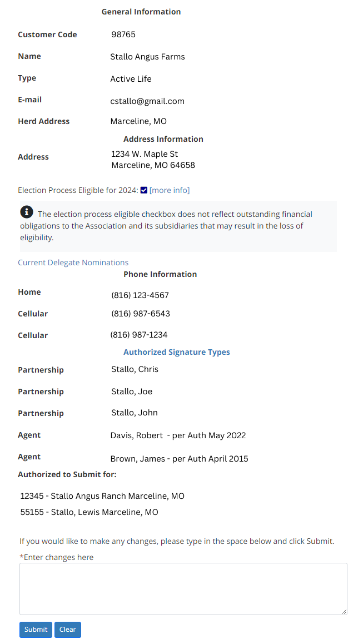This screenshot has width=358, height=644.
Task: Toggle Election Process Eligible for 2024 checkbox
Action: click(143, 190)
